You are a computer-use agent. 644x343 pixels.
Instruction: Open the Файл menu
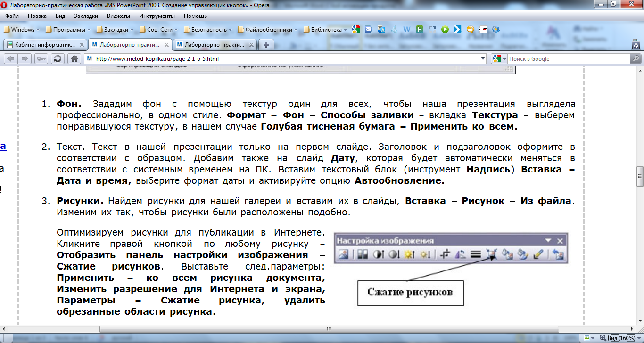(x=12, y=16)
